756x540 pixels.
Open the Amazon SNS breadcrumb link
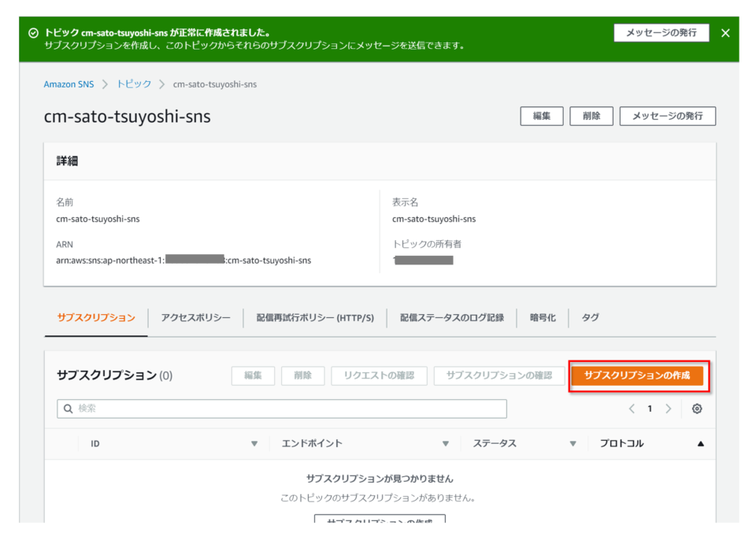tap(69, 83)
